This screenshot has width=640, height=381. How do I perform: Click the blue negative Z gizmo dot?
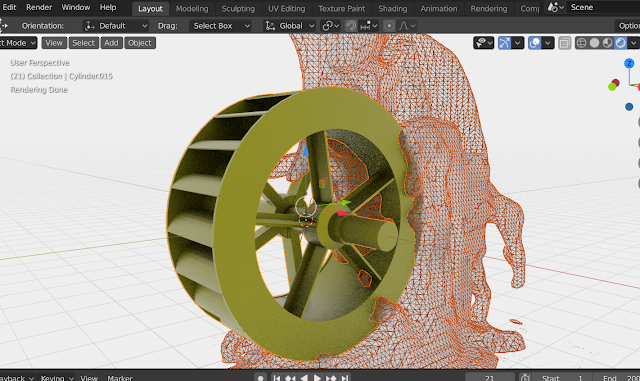tap(629, 107)
